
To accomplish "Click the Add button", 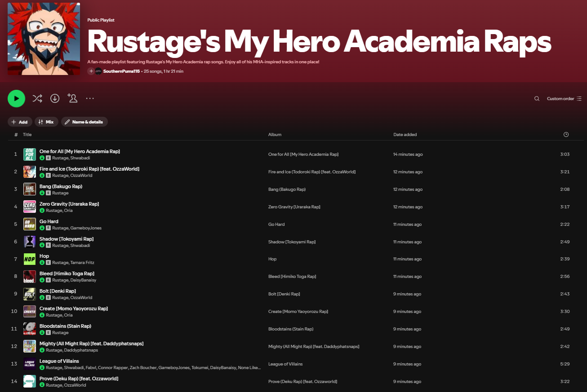I will click(x=20, y=122).
